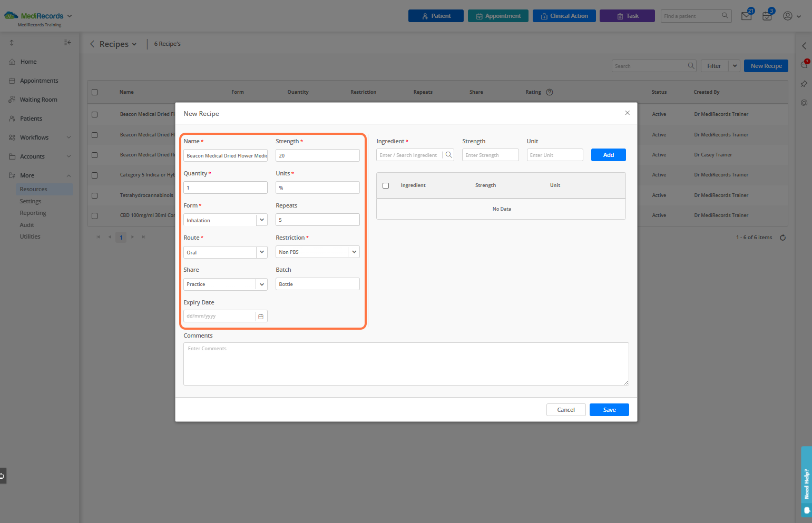The height and width of the screenshot is (523, 812).
Task: Click the ingredient search magnifier icon
Action: (x=448, y=155)
